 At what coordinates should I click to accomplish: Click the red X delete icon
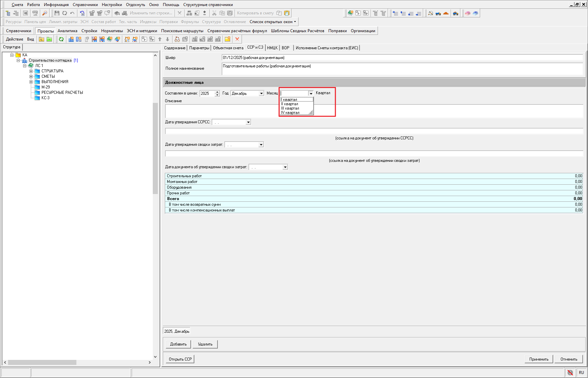click(x=237, y=39)
